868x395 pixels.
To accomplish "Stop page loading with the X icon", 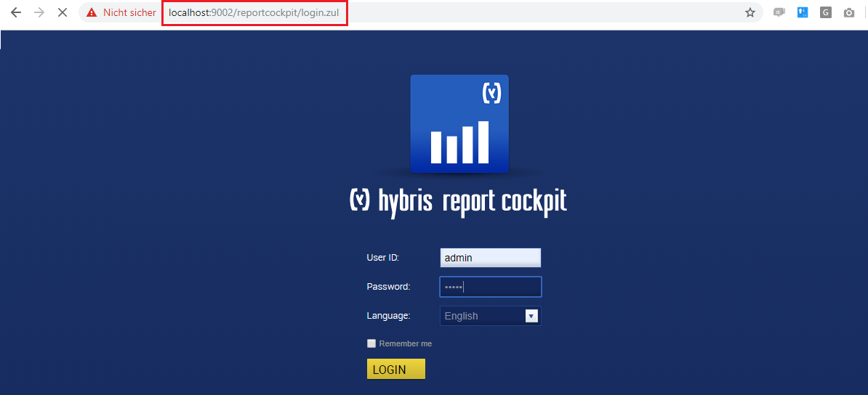I will coord(63,12).
